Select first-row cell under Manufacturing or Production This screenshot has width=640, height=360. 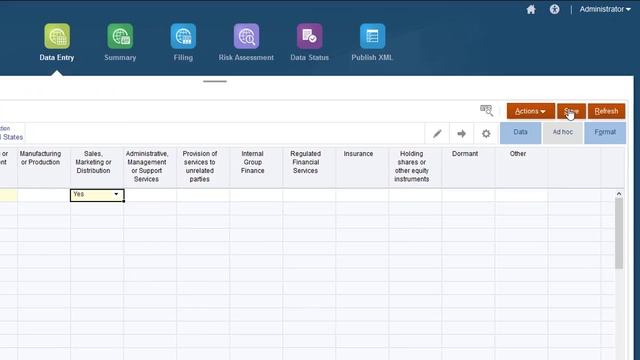pos(44,195)
